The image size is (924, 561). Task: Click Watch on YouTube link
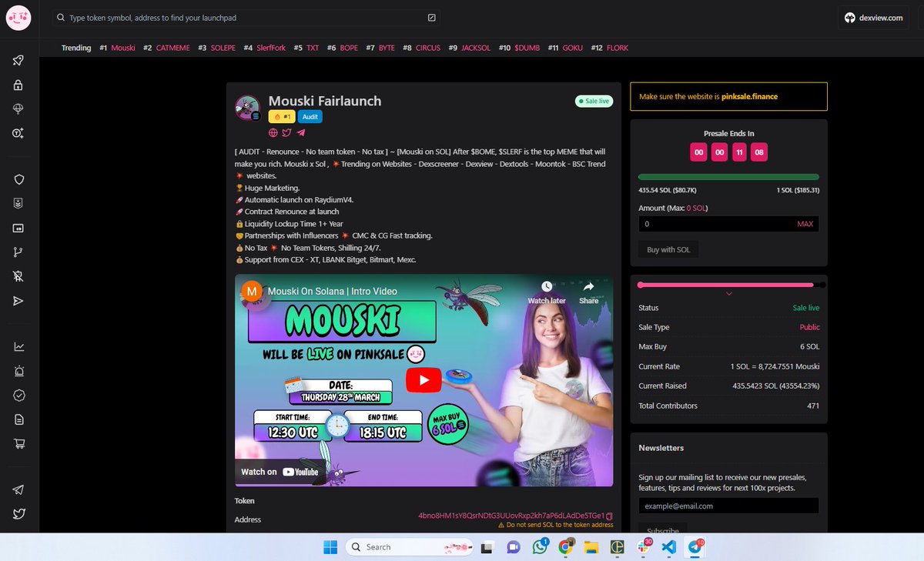280,472
